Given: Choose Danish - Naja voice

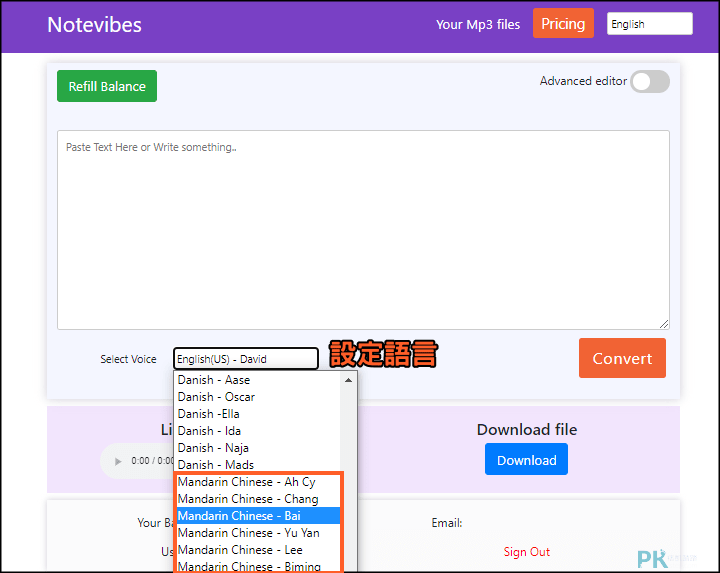Looking at the screenshot, I should (x=257, y=448).
